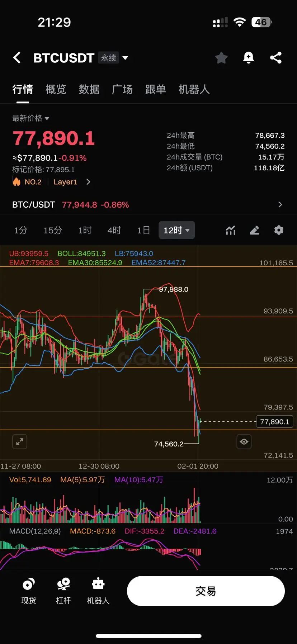Tap the 标记价格 77,895.1 text
Viewport: 297px width, 644px height.
tap(43, 170)
